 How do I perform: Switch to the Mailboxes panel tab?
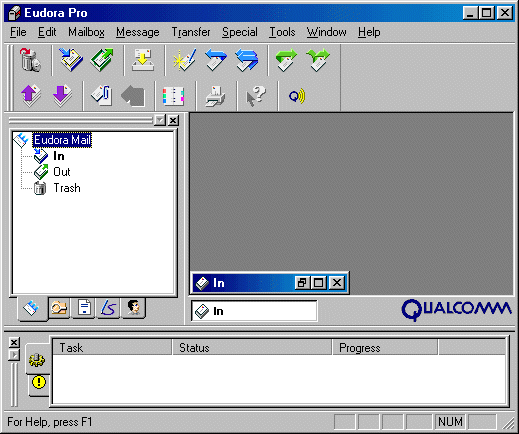32,309
